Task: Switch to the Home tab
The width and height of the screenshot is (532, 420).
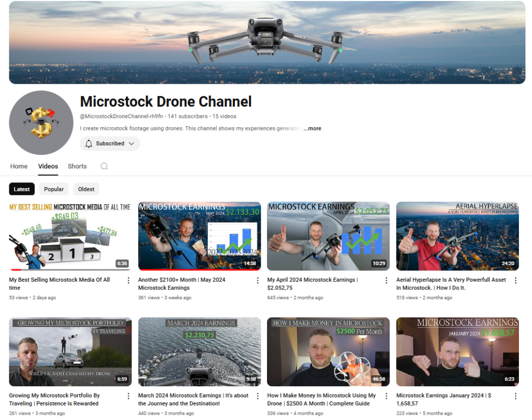Action: [19, 166]
